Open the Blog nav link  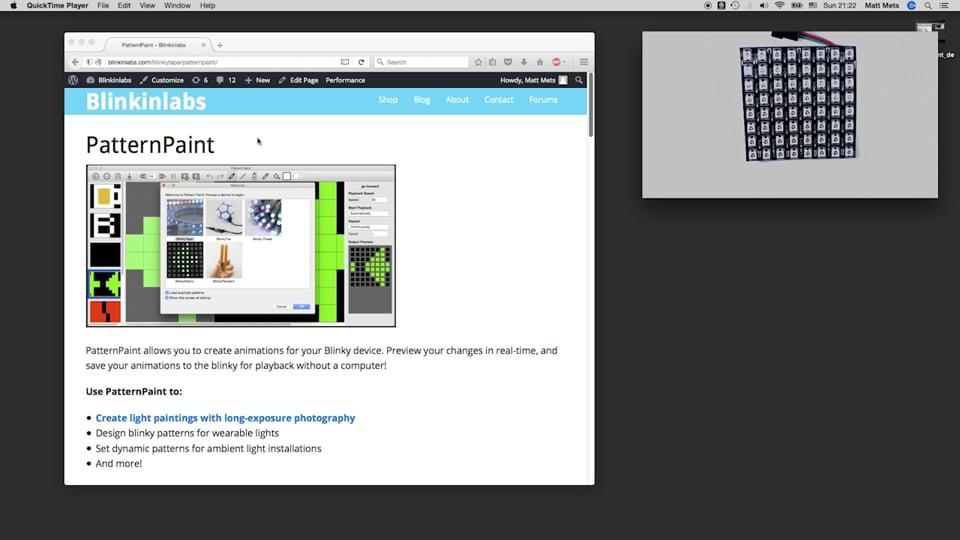tap(422, 100)
